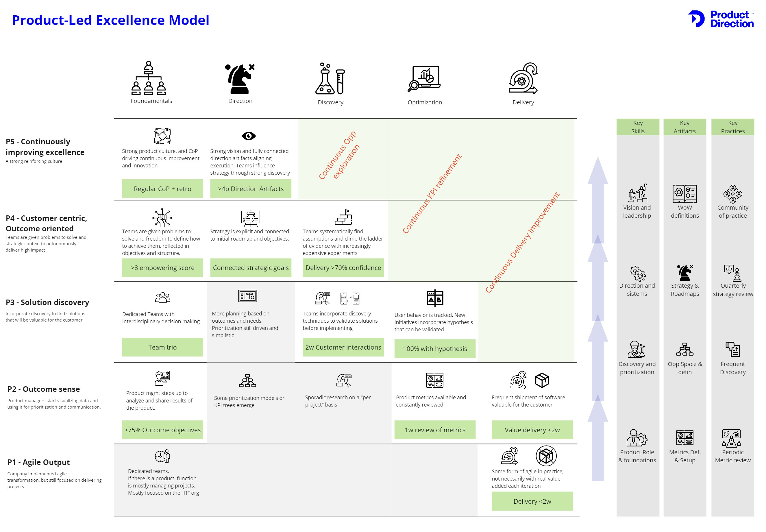Click the Sporadic research on a per project text
766x532 pixels.
coord(338,401)
